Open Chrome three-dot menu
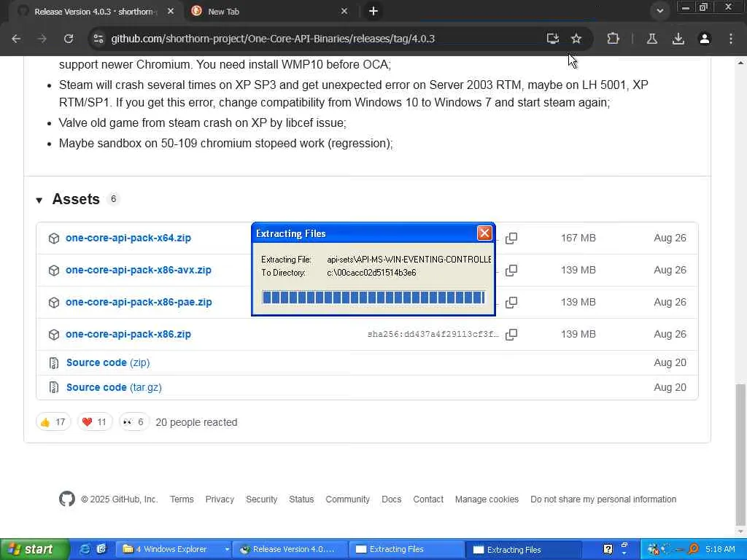The height and width of the screenshot is (560, 747). coord(731,39)
